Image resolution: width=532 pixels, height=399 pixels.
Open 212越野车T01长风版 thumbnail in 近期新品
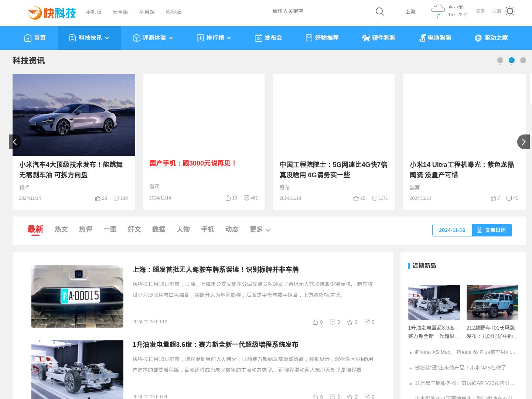tap(492, 302)
